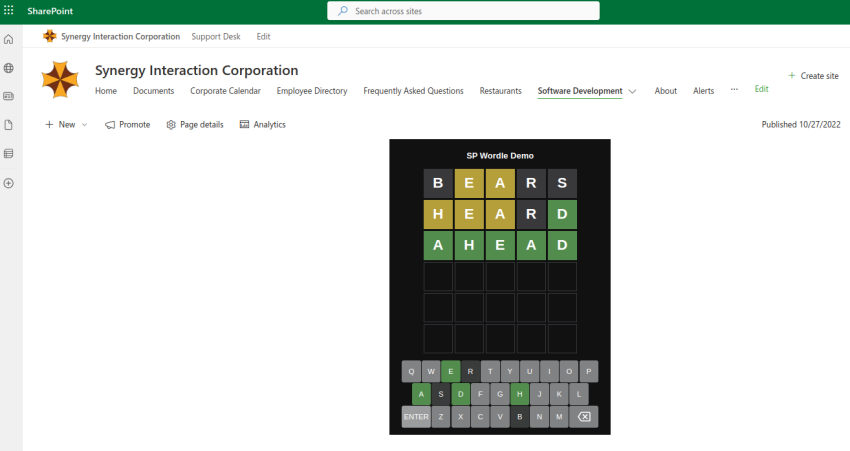Open the SharePoint app launcher waffle icon

9,10
